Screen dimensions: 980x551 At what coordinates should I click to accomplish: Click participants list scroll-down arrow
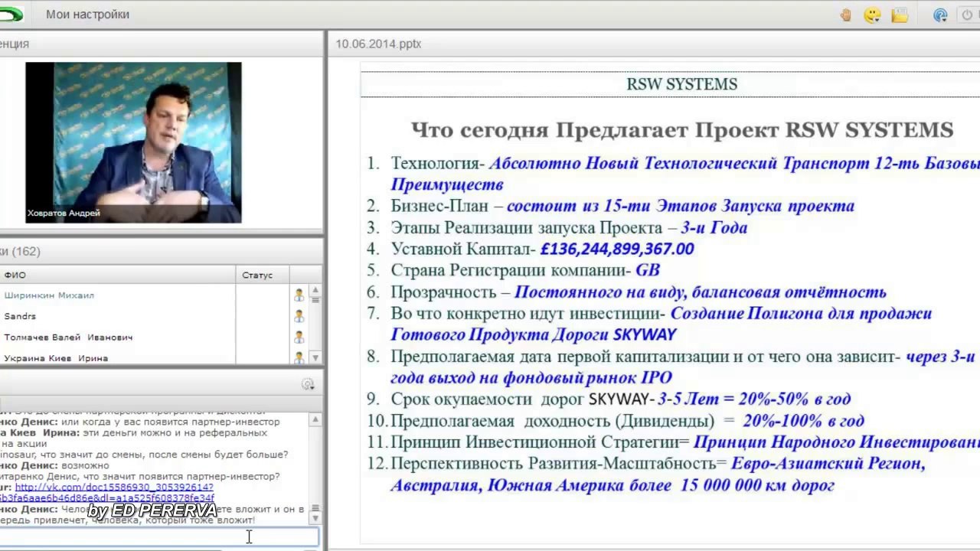pos(315,358)
